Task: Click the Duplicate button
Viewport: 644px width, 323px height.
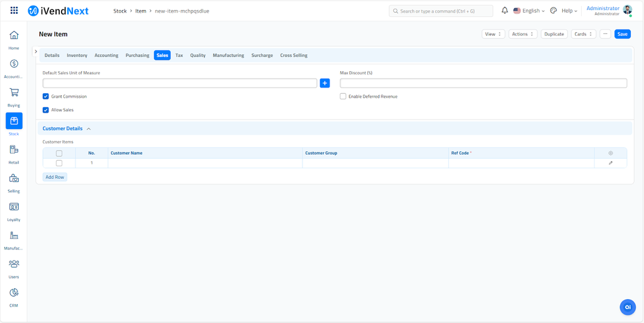Action: [554, 34]
